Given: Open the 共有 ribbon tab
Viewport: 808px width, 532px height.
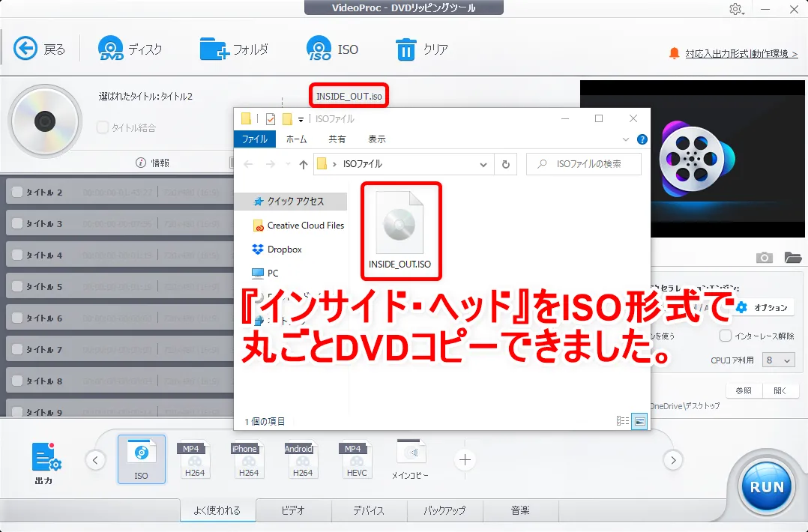Looking at the screenshot, I should (337, 139).
